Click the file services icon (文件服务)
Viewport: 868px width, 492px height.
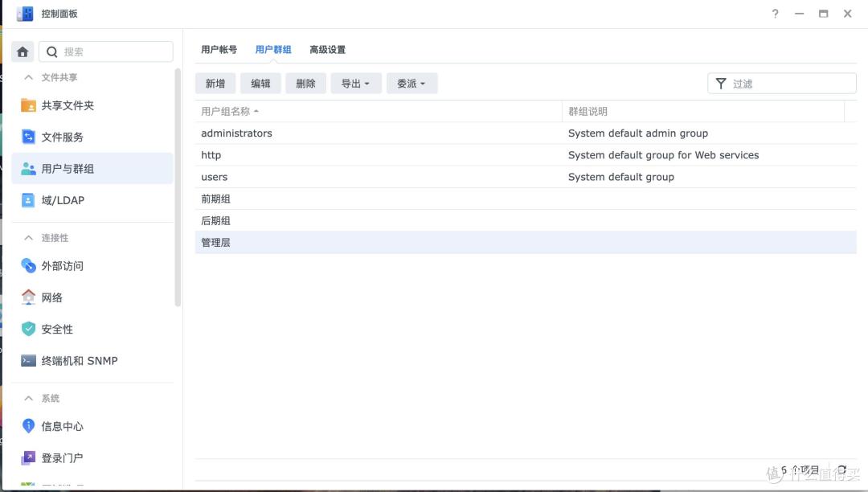(28, 137)
